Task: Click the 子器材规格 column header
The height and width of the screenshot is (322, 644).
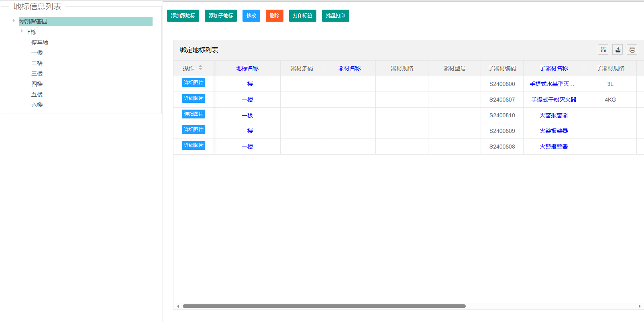Action: tap(610, 68)
